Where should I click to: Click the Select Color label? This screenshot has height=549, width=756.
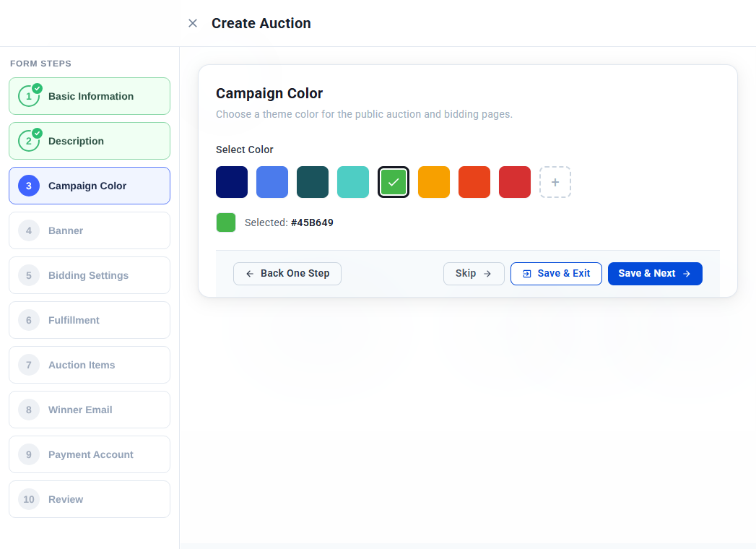pyautogui.click(x=245, y=150)
